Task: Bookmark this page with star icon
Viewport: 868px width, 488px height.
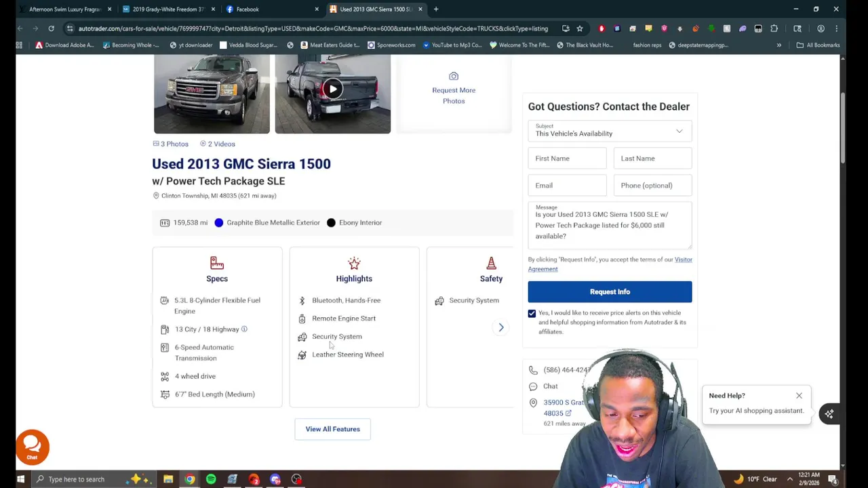Action: tap(580, 28)
